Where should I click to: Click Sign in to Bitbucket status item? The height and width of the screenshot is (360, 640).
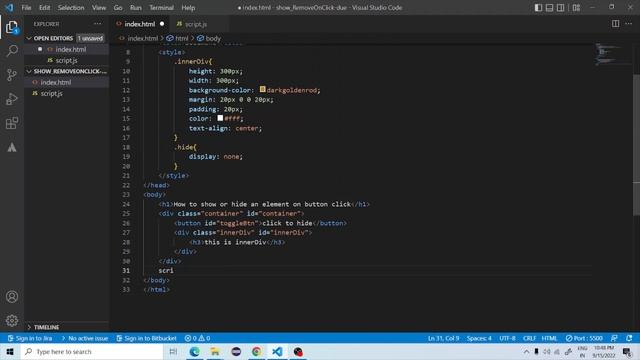coord(147,338)
